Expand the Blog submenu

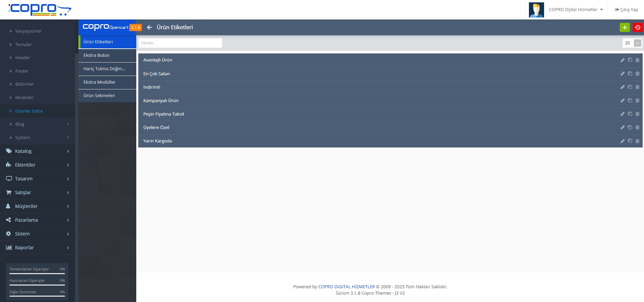pos(37,124)
